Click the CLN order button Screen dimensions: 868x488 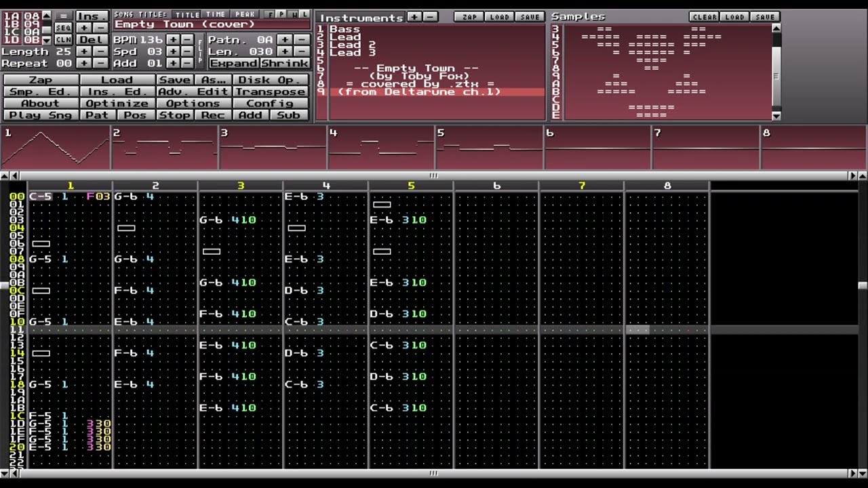(x=63, y=40)
